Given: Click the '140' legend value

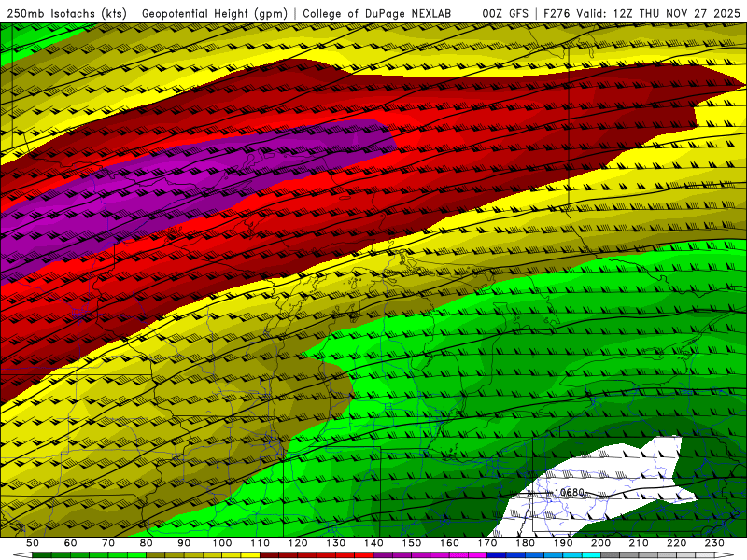Looking at the screenshot, I should [x=373, y=543].
